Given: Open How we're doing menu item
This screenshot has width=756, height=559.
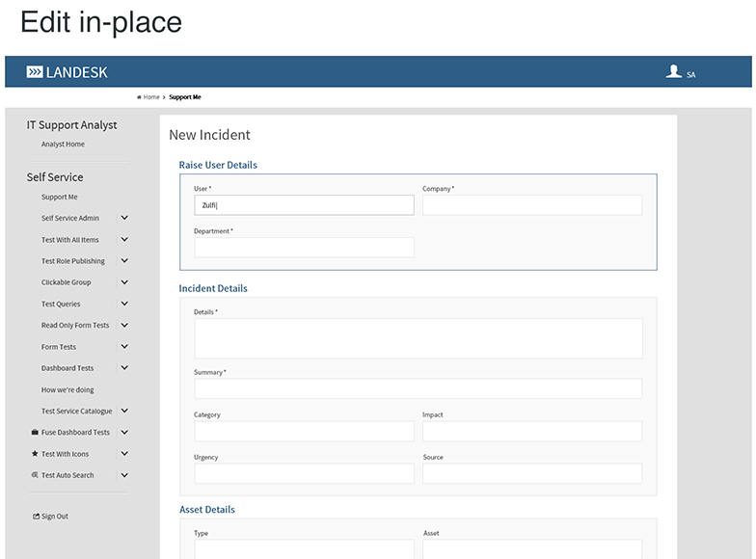Looking at the screenshot, I should pyautogui.click(x=67, y=389).
